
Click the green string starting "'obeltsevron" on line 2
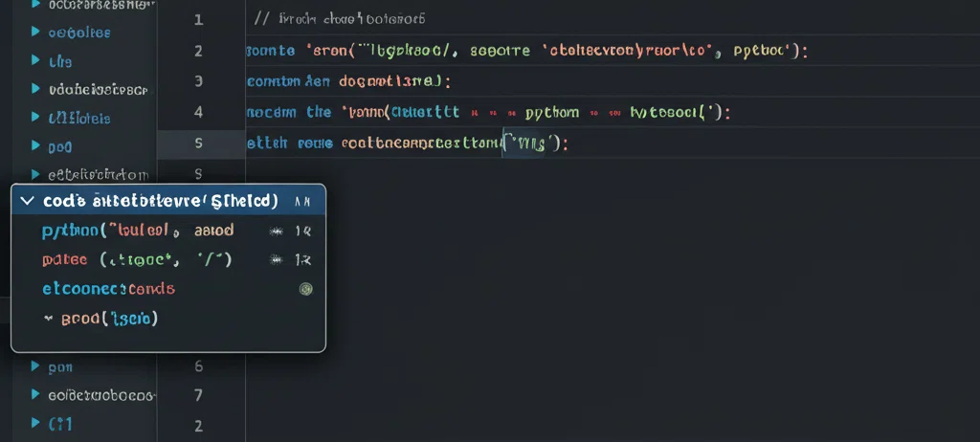pyautogui.click(x=632, y=51)
